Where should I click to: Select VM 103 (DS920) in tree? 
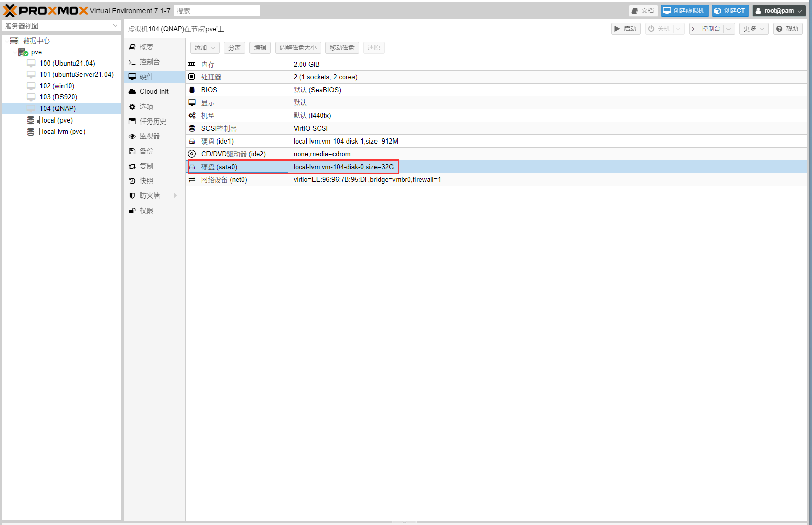(61, 97)
